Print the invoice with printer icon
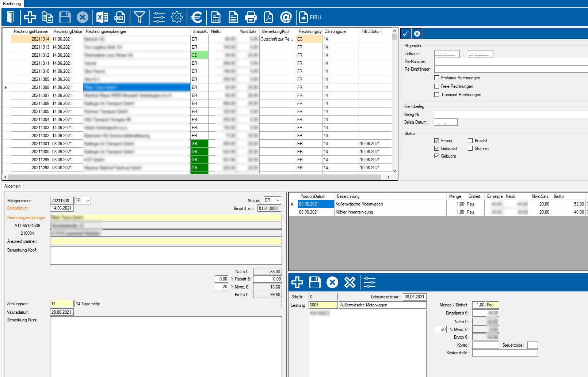The image size is (588, 377). coord(251,17)
